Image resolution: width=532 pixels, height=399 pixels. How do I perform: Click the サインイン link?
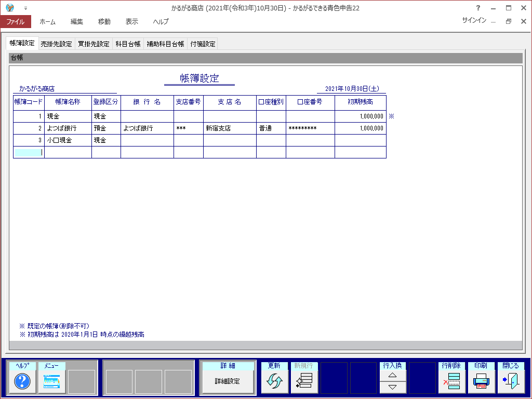(x=474, y=20)
